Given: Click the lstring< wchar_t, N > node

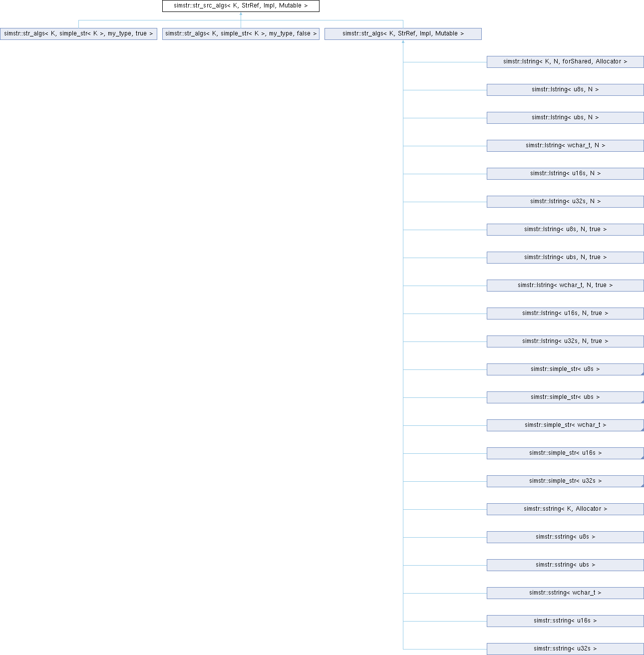Looking at the screenshot, I should (x=565, y=146).
